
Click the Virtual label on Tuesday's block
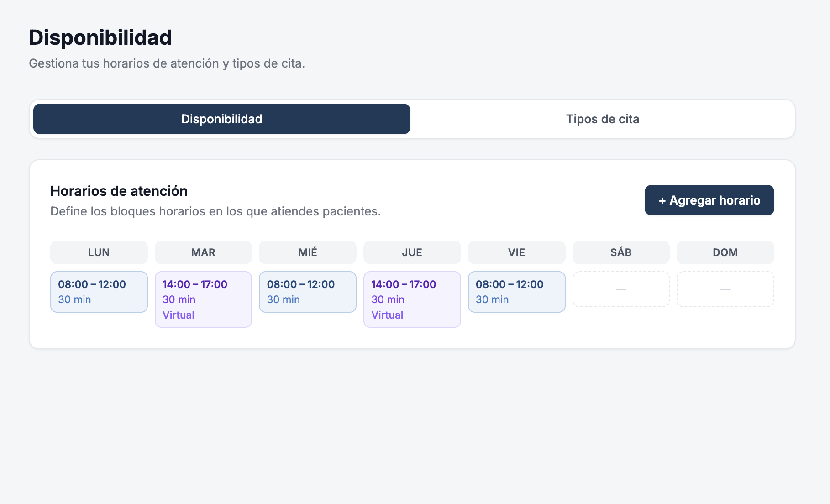(179, 315)
